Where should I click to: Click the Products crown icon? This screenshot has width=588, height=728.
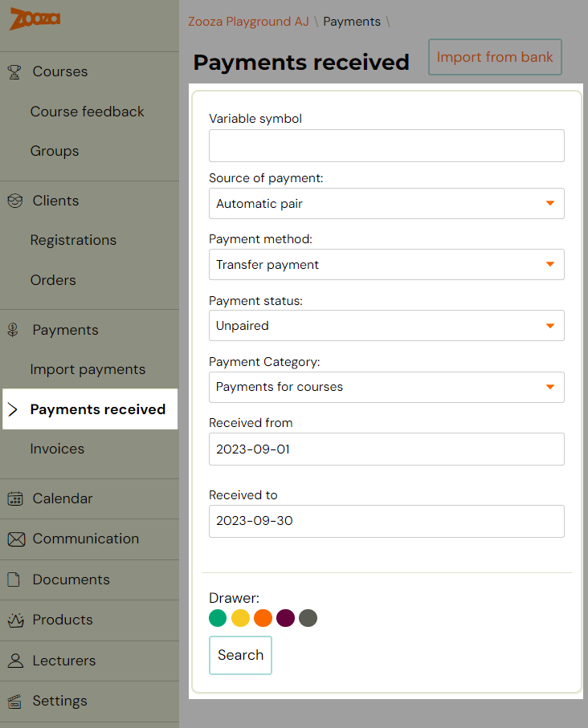point(16,620)
